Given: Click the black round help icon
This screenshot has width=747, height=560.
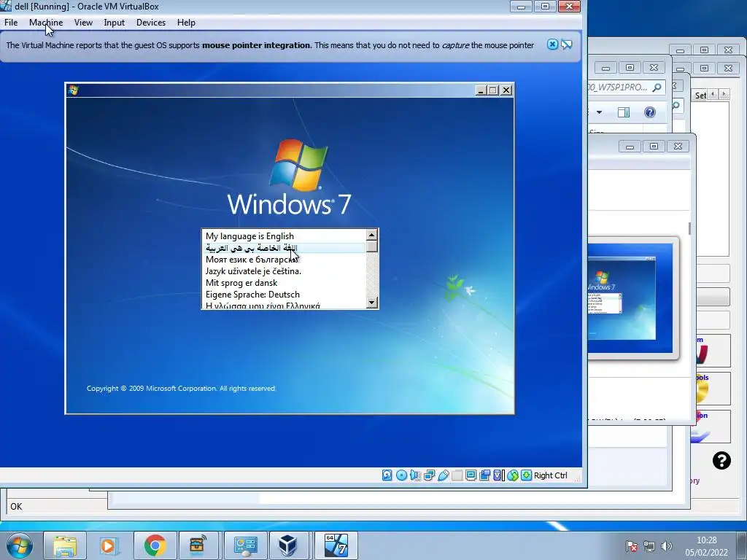Looking at the screenshot, I should 721,461.
